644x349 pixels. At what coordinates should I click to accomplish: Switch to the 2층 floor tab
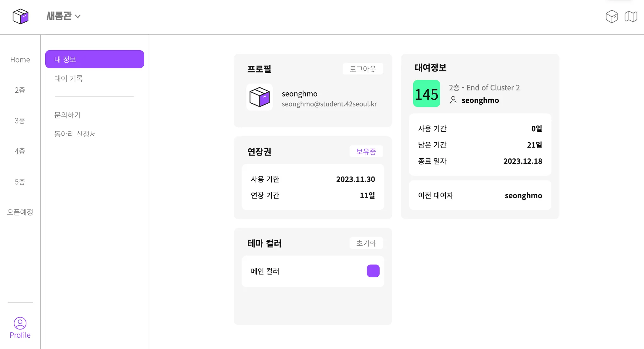coord(20,90)
